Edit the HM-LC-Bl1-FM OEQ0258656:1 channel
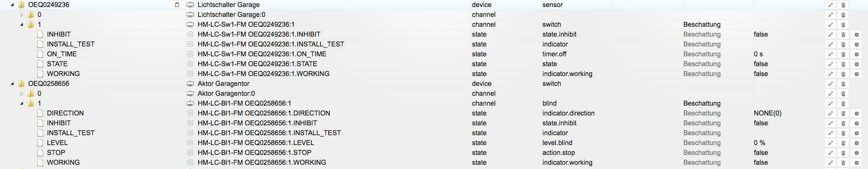 [x=830, y=103]
